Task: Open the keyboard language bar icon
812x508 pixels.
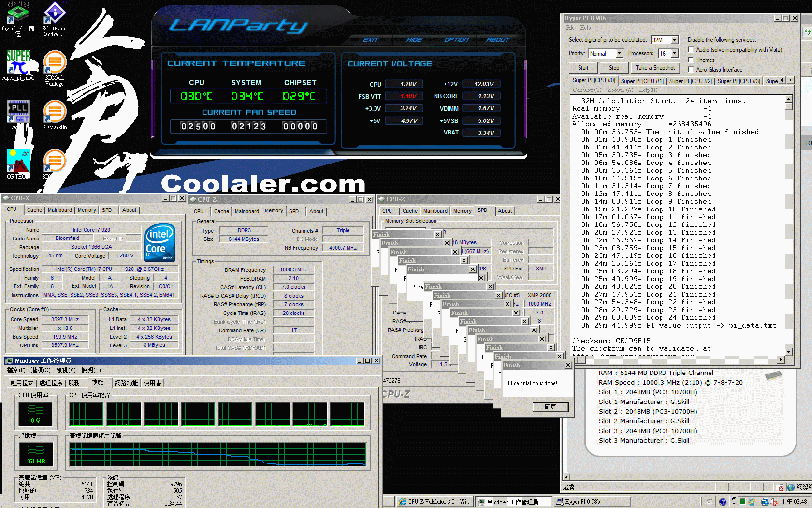Action: click(709, 502)
